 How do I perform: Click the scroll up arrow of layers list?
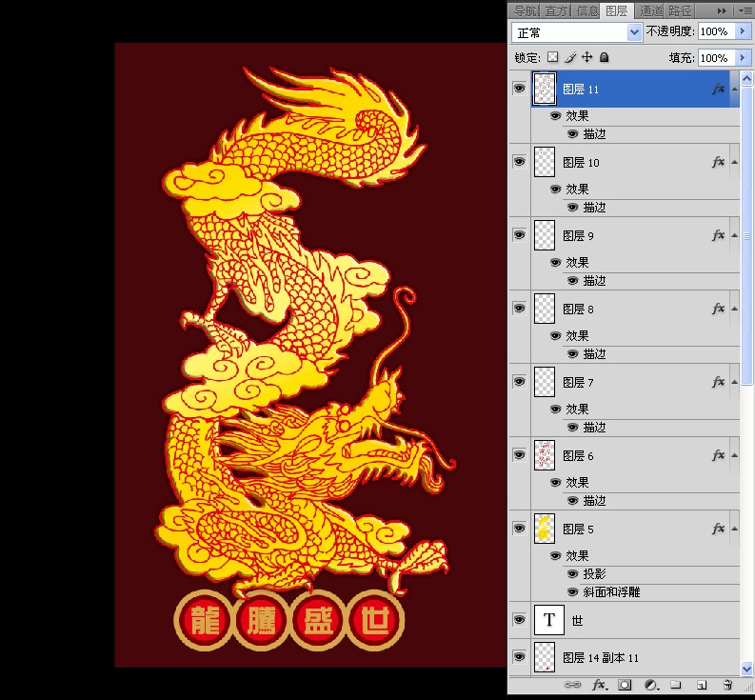pyautogui.click(x=746, y=78)
